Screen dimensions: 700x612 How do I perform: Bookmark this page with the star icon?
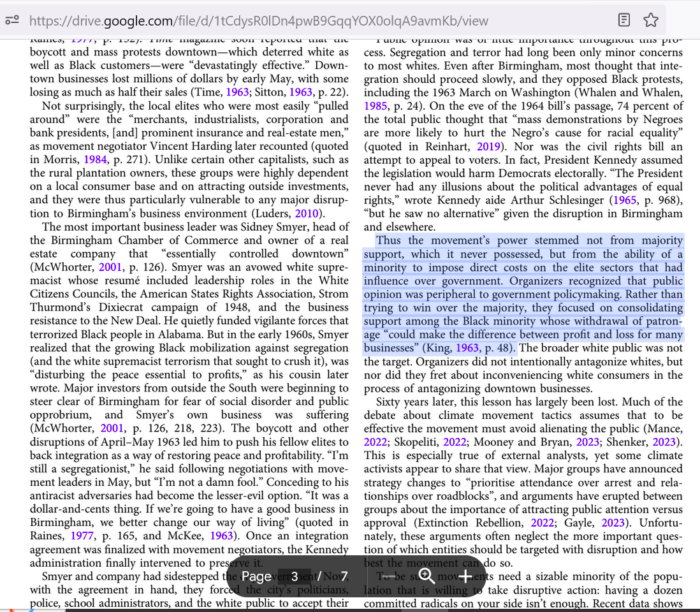coord(651,20)
